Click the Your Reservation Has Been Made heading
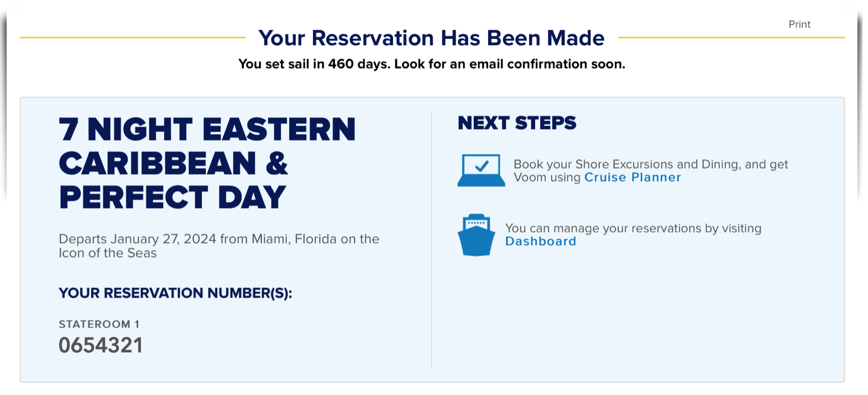868x395 pixels. point(431,38)
